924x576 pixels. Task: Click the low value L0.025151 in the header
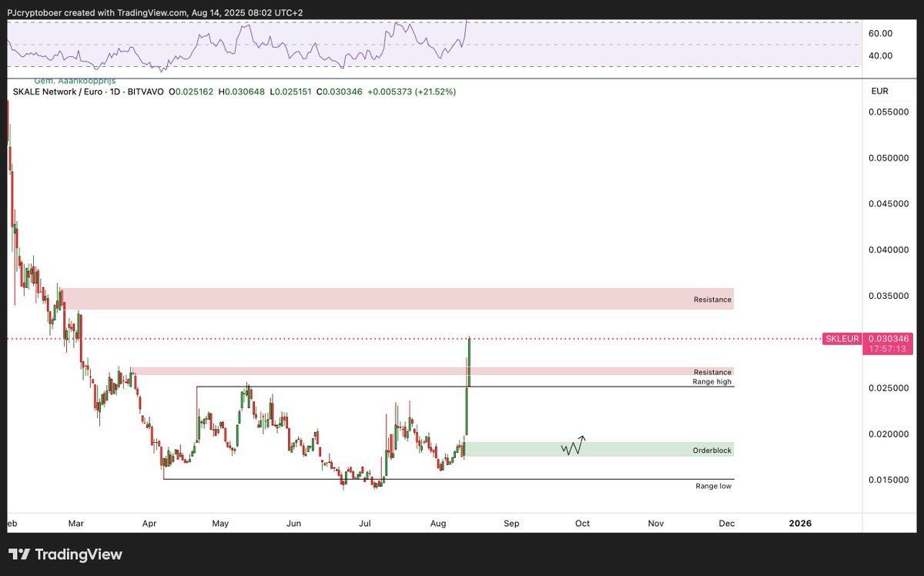click(290, 92)
